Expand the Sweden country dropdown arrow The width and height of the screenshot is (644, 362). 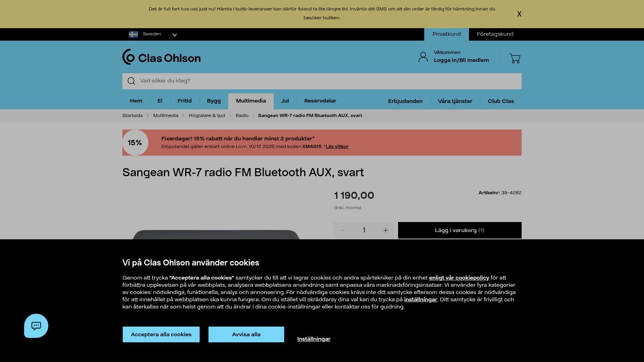point(175,35)
